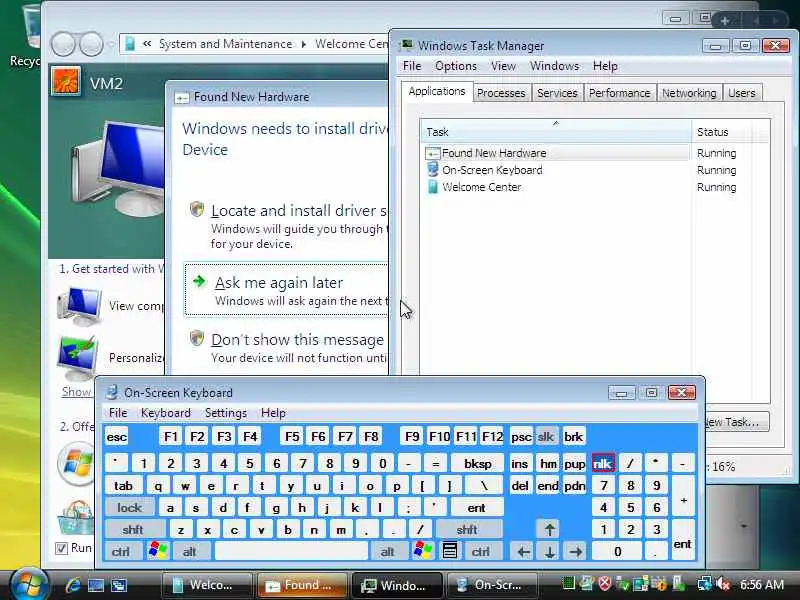
Task: Switch to the Processes tab
Action: pyautogui.click(x=501, y=93)
